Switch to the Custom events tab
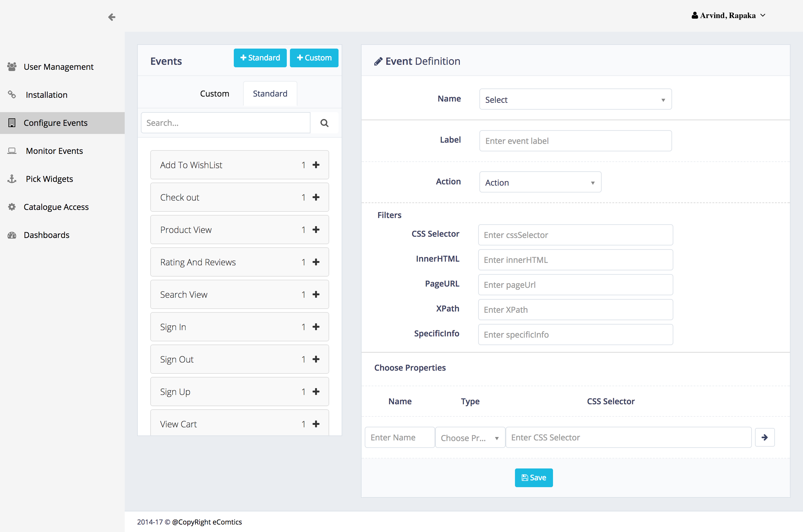 click(x=214, y=94)
